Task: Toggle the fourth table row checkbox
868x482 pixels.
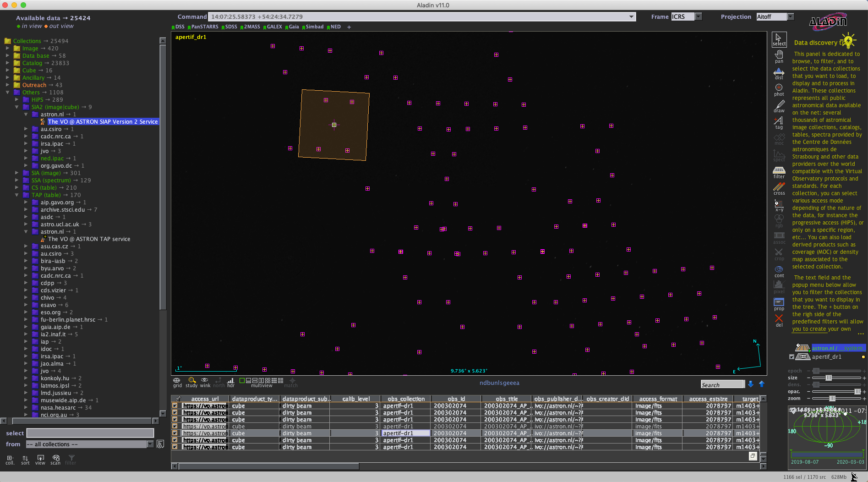Action: (x=175, y=426)
